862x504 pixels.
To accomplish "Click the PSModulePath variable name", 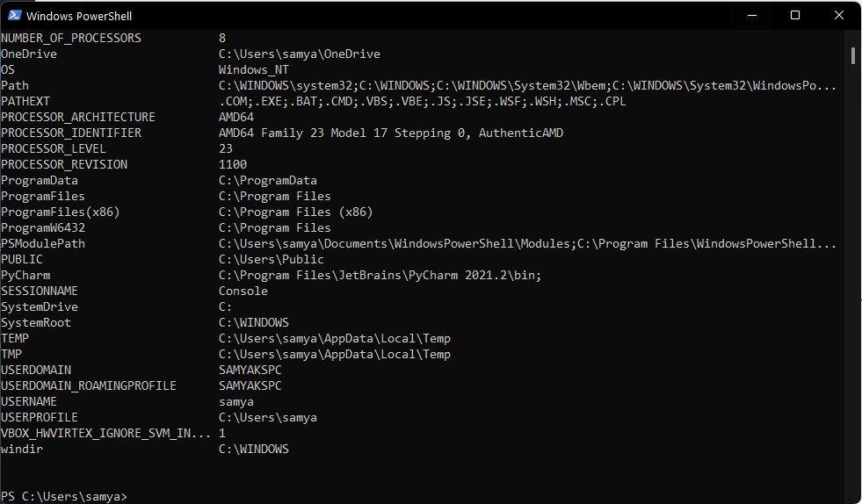I will pyautogui.click(x=43, y=243).
